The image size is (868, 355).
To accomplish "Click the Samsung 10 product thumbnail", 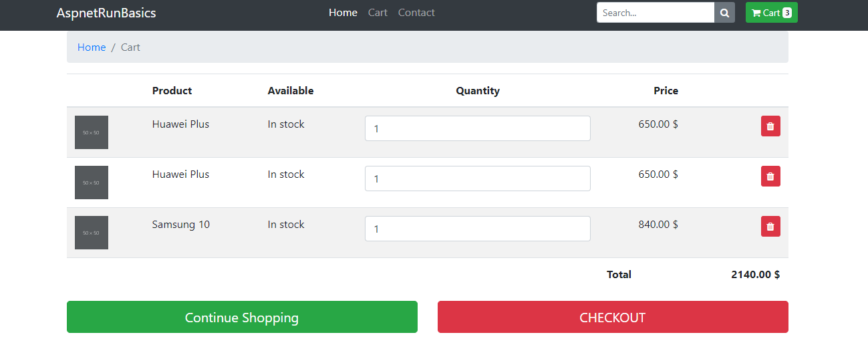I will click(x=92, y=233).
